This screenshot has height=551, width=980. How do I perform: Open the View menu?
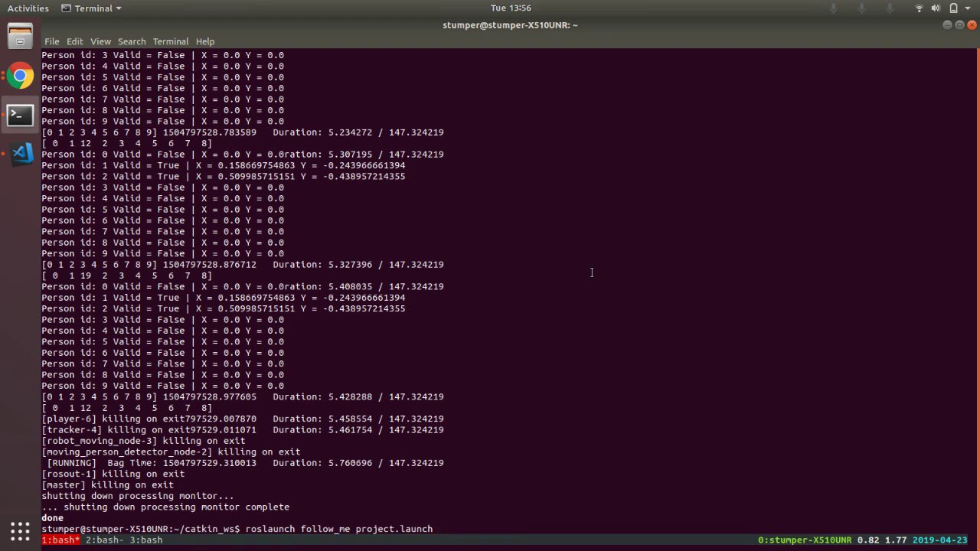[x=100, y=41]
